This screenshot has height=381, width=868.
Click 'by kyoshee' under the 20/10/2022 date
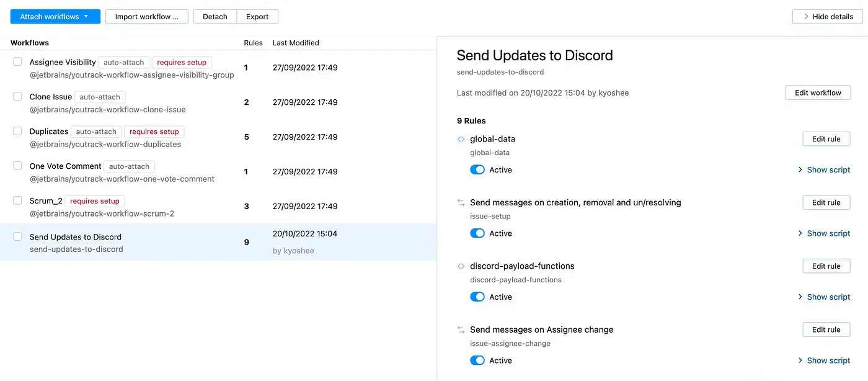(293, 251)
